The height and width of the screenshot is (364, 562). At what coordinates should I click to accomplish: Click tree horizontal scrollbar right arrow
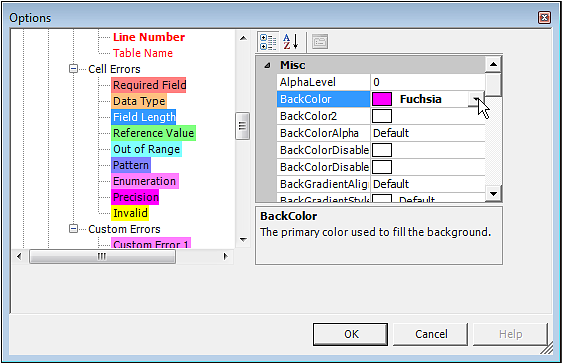[x=225, y=257]
